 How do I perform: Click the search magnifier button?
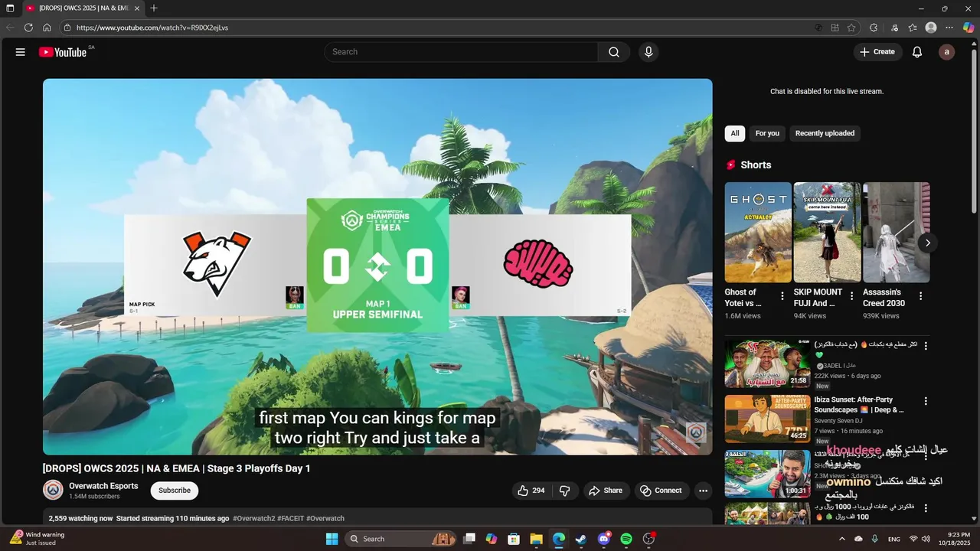point(614,52)
